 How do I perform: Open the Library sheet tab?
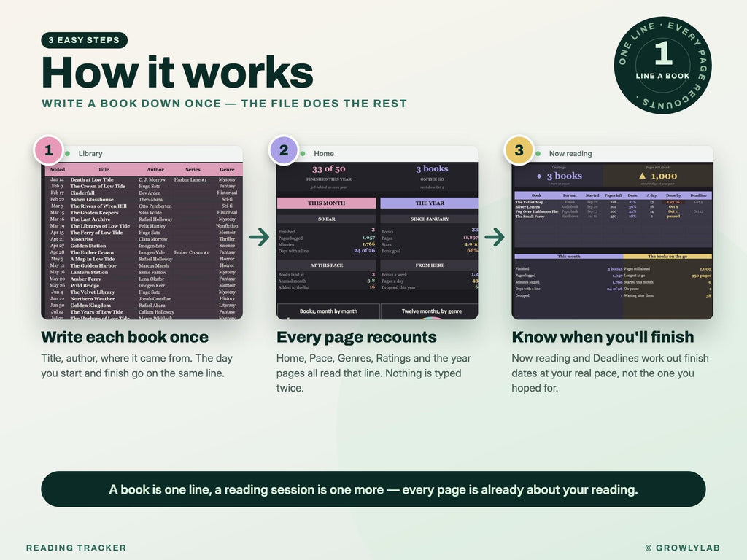90,153
